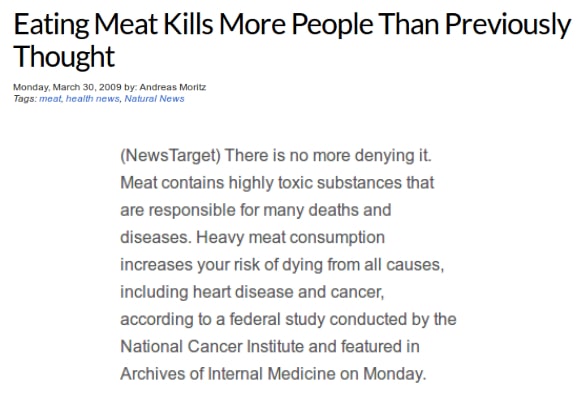The image size is (583, 394).
Task: Click the text "federal study conducted by the"
Action: click(343, 319)
